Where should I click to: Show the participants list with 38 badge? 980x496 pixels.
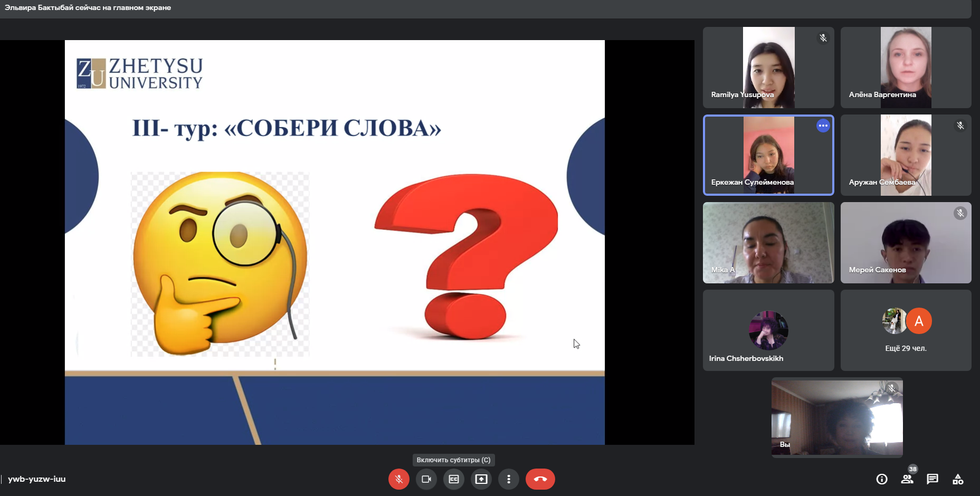click(907, 479)
